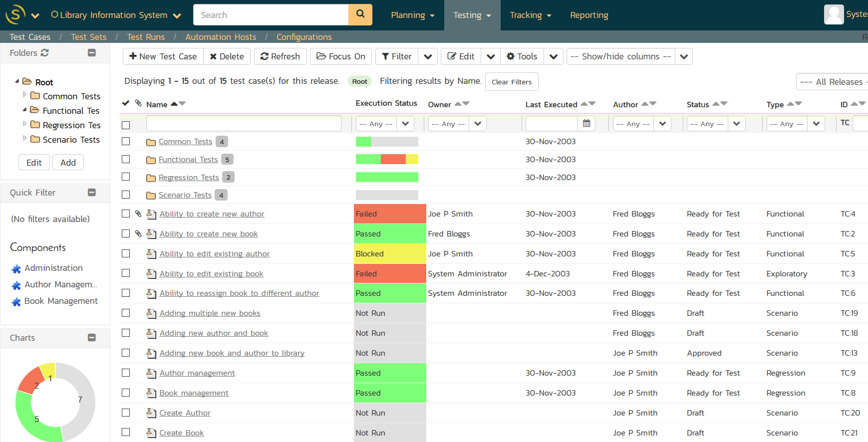This screenshot has width=868, height=442.
Task: Select the Common Tests folder row checkbox
Action: 126,141
